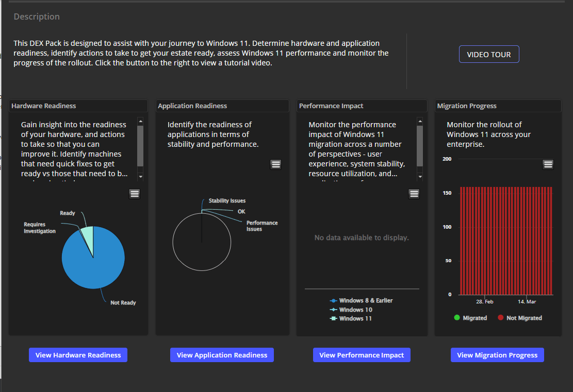Image resolution: width=573 pixels, height=392 pixels.
Task: Open View Migration Progress page
Action: [x=497, y=355]
